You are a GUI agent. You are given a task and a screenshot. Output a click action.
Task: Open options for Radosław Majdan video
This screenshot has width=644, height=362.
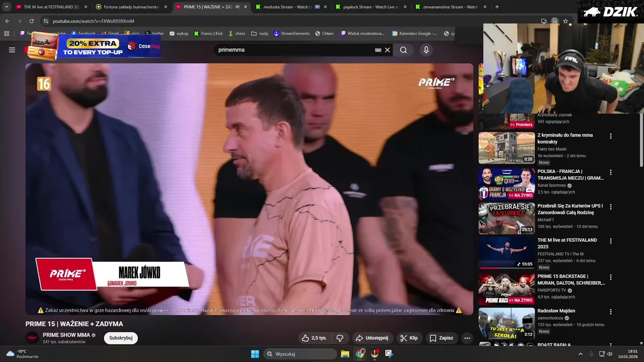tap(611, 312)
